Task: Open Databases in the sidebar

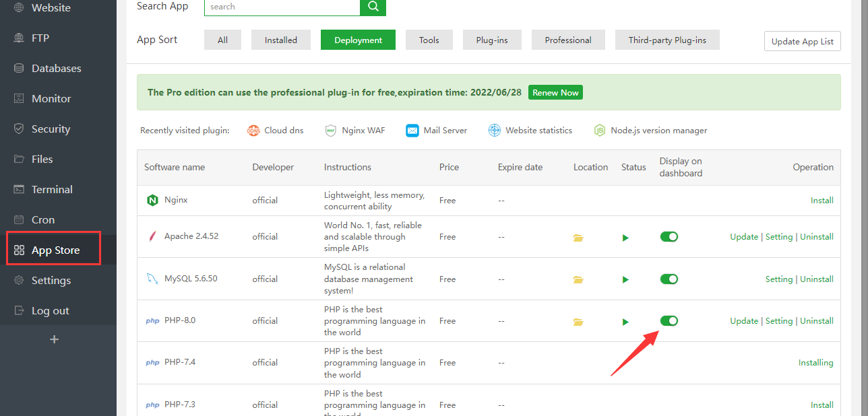Action: pos(58,69)
